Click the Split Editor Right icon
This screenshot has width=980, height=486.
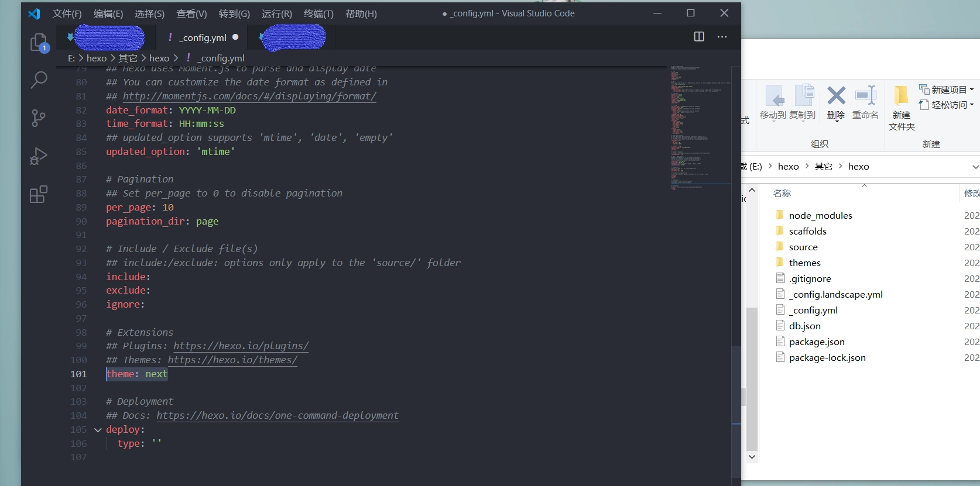point(699,37)
